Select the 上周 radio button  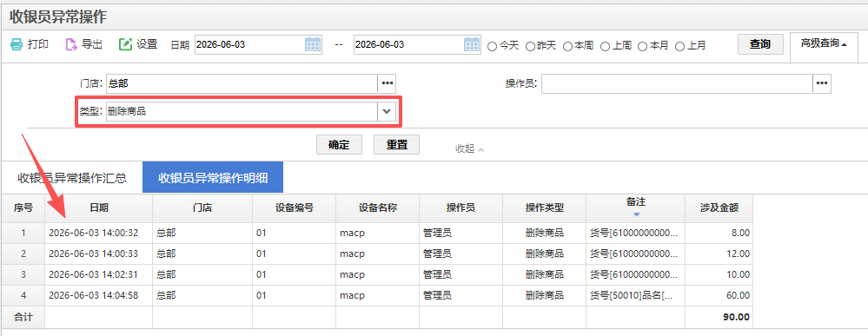605,46
